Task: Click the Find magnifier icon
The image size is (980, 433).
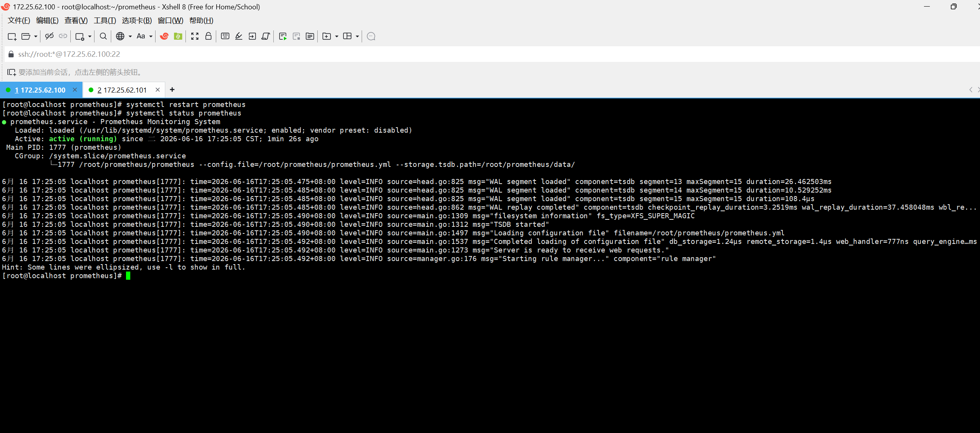Action: [103, 36]
